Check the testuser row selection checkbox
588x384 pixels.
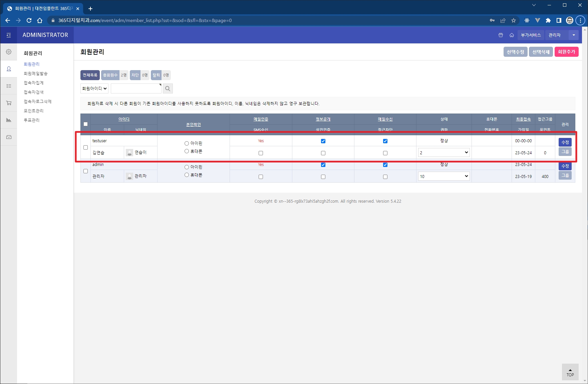[x=85, y=147]
